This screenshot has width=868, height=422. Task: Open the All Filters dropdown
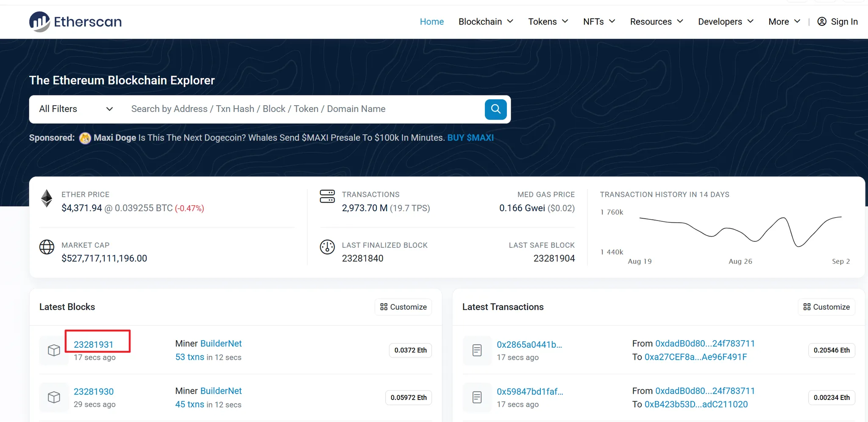click(76, 109)
